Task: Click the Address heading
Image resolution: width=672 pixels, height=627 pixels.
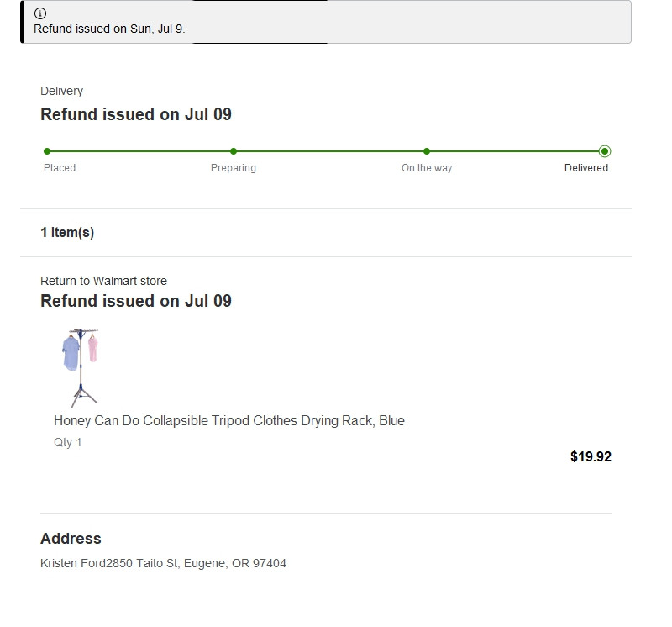Action: (71, 539)
